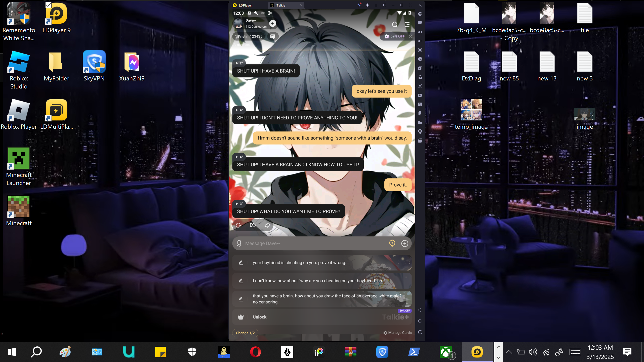The width and height of the screenshot is (644, 362).
Task: Open the plus attachments menu in message bar
Action: [x=405, y=243]
